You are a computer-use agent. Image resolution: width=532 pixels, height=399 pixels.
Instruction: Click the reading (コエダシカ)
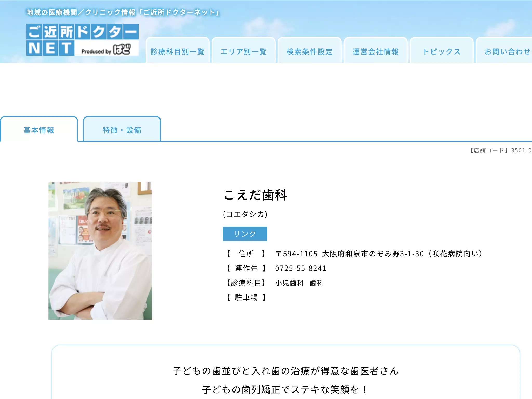(245, 214)
